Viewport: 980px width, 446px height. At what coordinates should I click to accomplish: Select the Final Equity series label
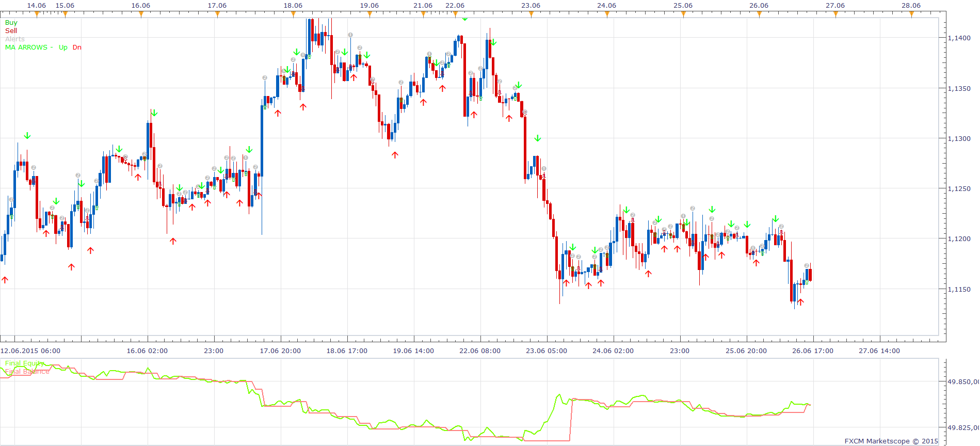coord(25,363)
